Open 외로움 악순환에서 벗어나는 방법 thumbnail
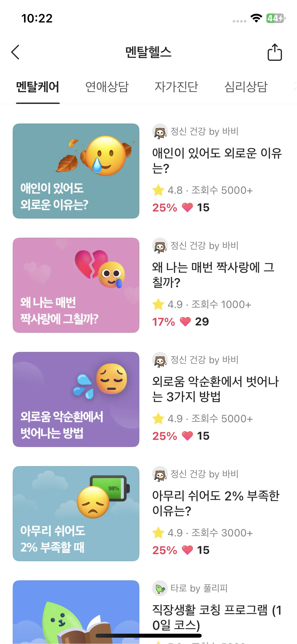 click(x=76, y=399)
